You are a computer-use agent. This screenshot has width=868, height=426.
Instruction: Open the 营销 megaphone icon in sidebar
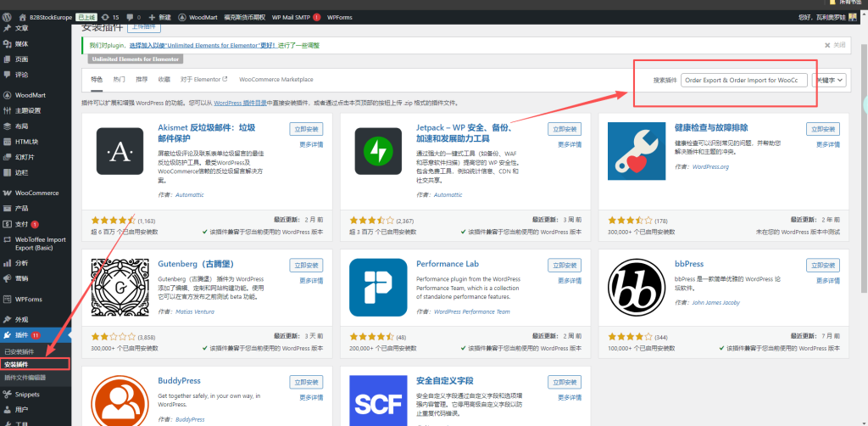pyautogui.click(x=7, y=278)
